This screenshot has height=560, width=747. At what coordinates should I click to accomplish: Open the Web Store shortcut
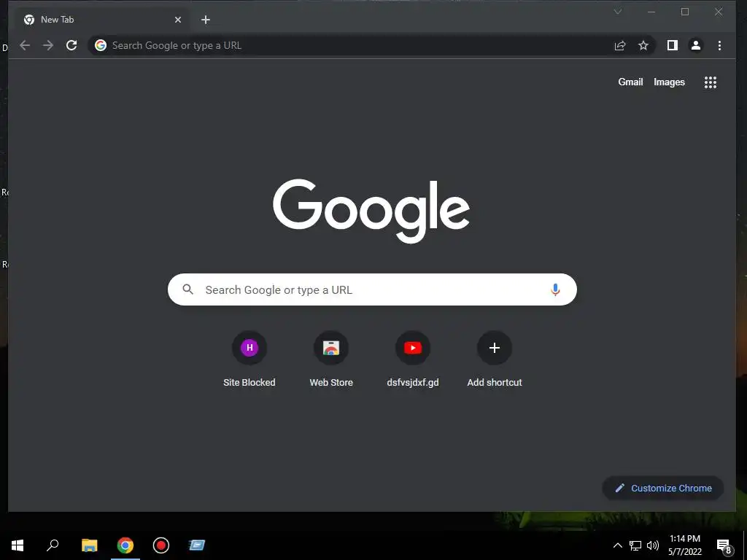click(331, 359)
